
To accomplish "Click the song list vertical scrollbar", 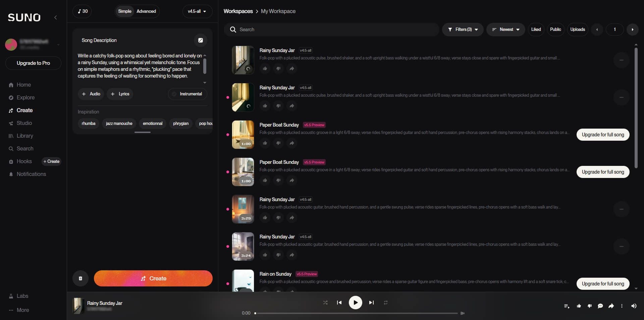I will (636, 107).
